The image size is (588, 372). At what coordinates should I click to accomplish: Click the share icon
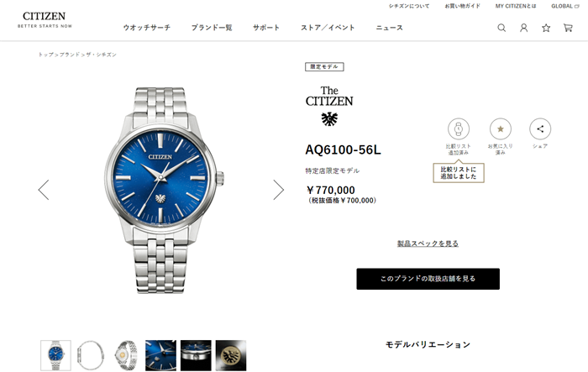(x=540, y=129)
